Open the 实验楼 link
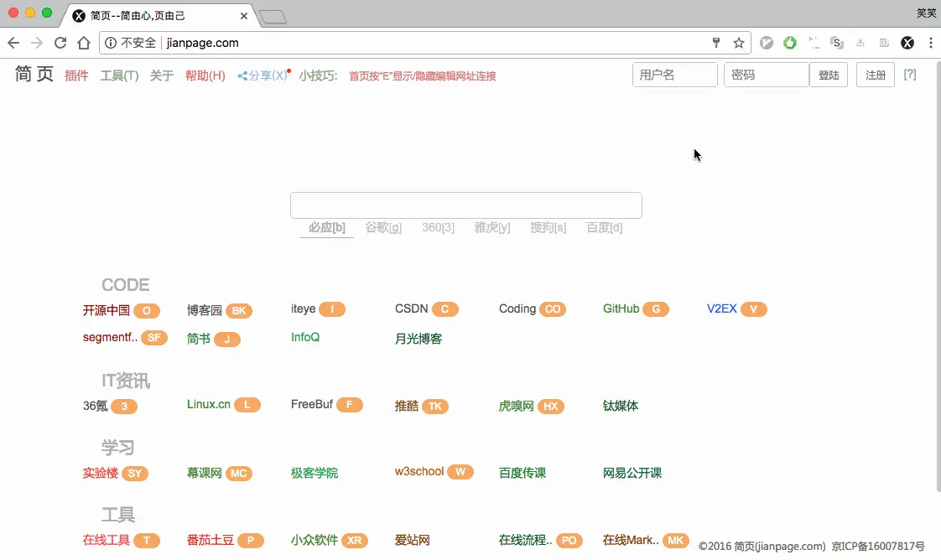941x560 pixels. coord(100,473)
